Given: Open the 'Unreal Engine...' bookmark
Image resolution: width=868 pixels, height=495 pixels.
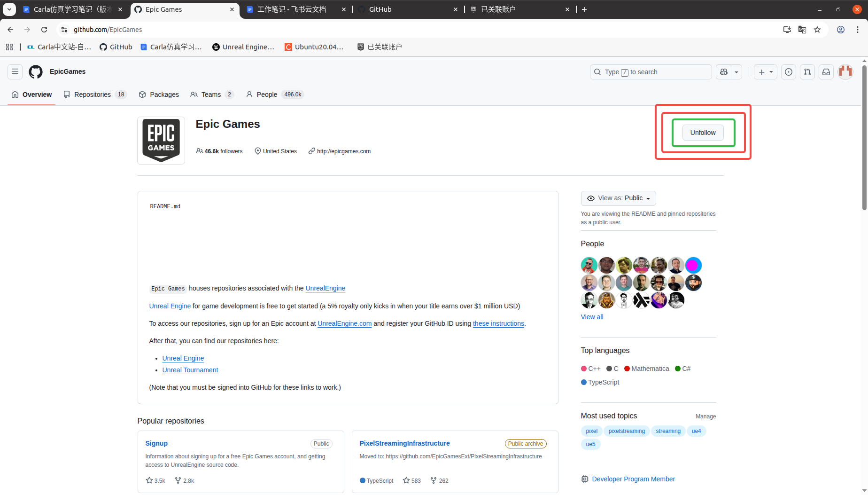Looking at the screenshot, I should click(x=243, y=47).
